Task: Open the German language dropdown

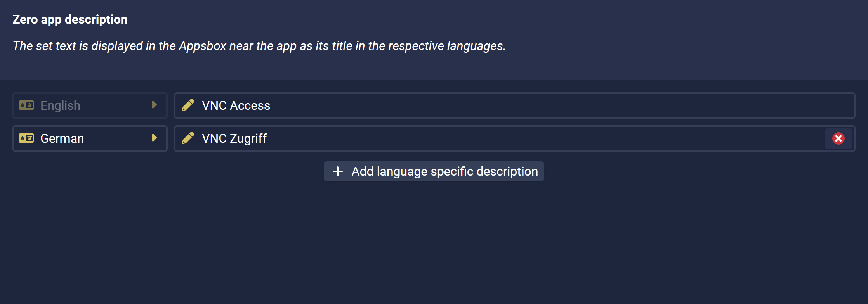Action: 90,138
